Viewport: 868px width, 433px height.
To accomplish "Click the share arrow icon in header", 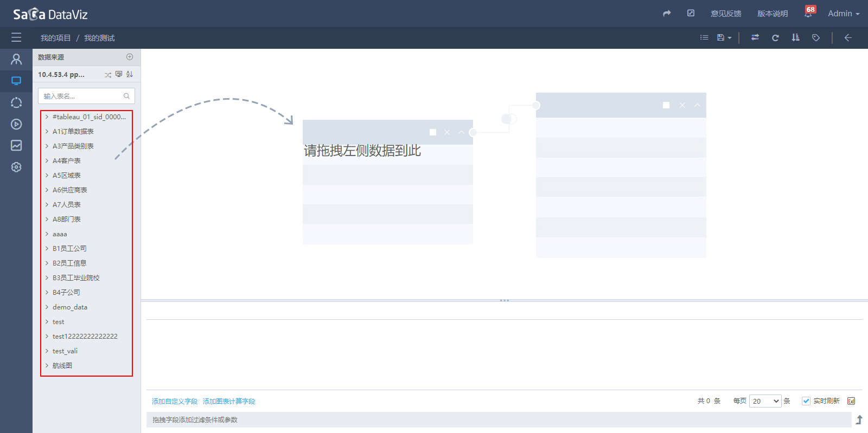I will (667, 14).
